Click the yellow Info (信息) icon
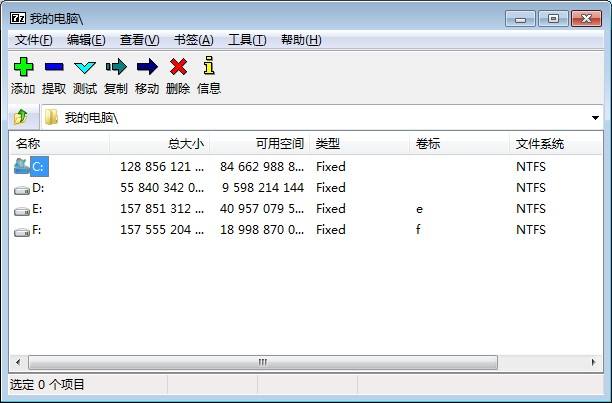The width and height of the screenshot is (612, 403). [208, 67]
